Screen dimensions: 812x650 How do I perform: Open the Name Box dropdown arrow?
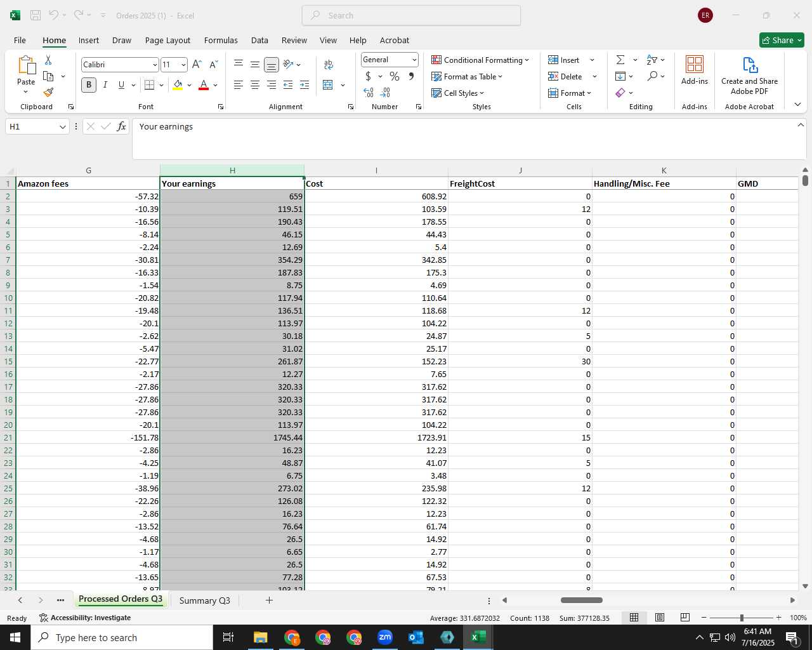click(x=62, y=126)
